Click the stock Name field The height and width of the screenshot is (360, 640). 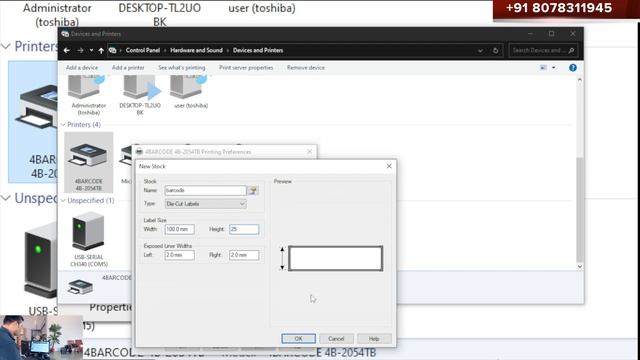205,191
